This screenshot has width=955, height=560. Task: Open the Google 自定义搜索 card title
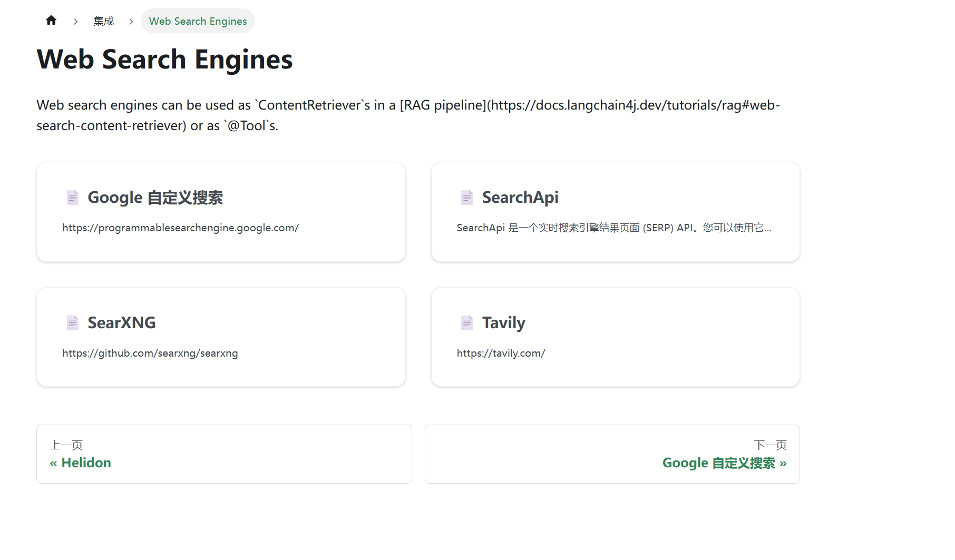[x=155, y=198]
